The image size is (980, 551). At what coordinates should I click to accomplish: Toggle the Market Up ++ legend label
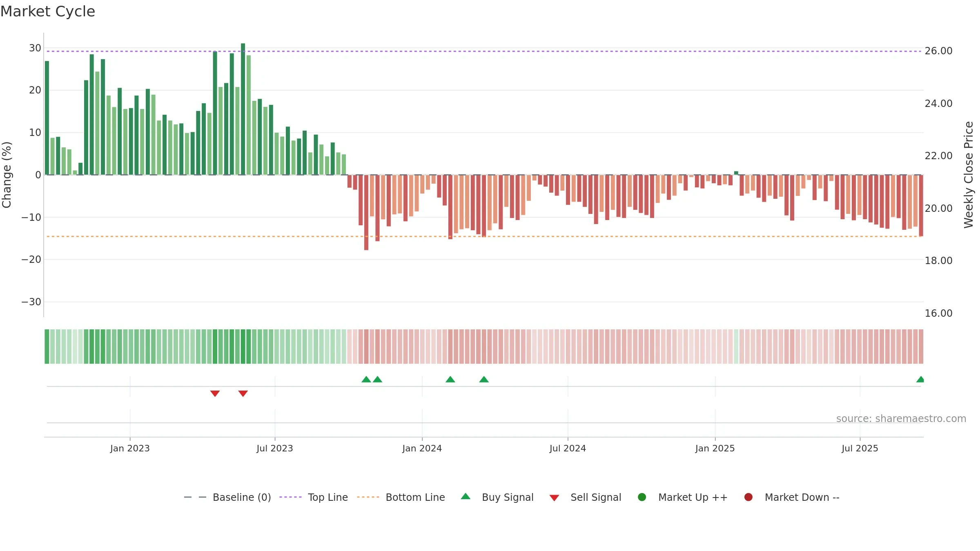click(693, 497)
